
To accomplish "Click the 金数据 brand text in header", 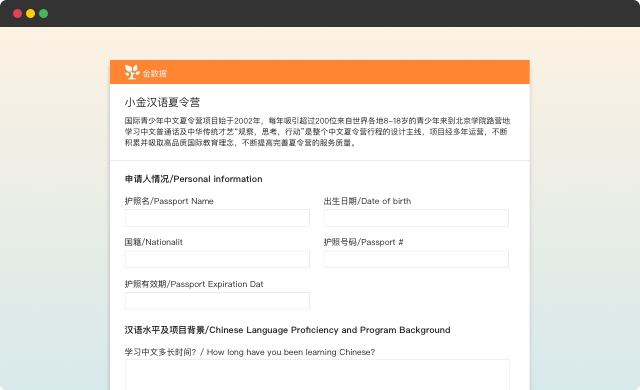I will point(155,73).
